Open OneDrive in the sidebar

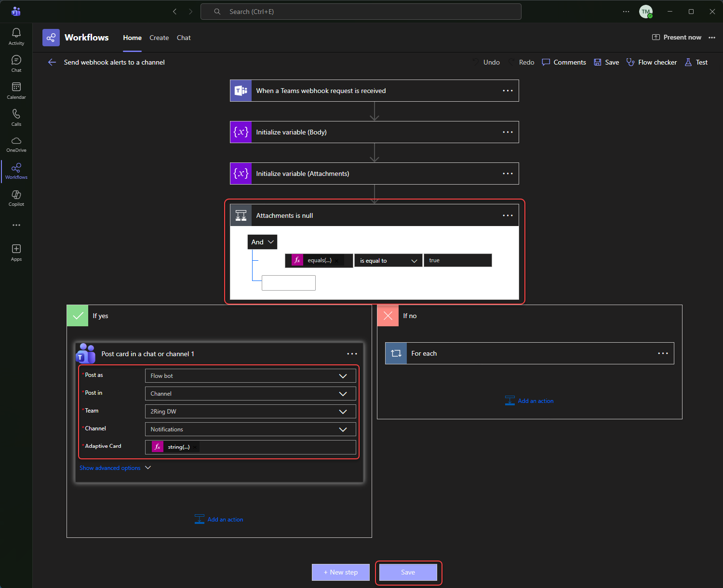pos(16,145)
